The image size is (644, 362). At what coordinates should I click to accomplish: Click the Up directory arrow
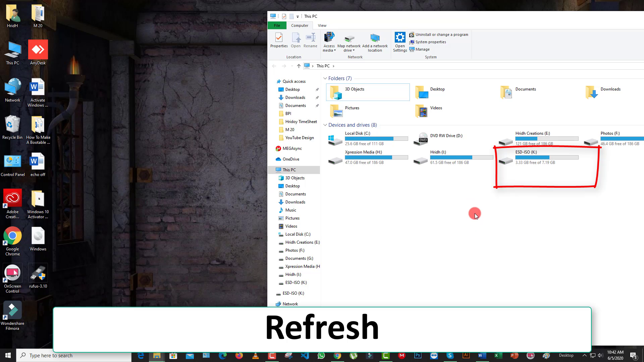pos(299,66)
